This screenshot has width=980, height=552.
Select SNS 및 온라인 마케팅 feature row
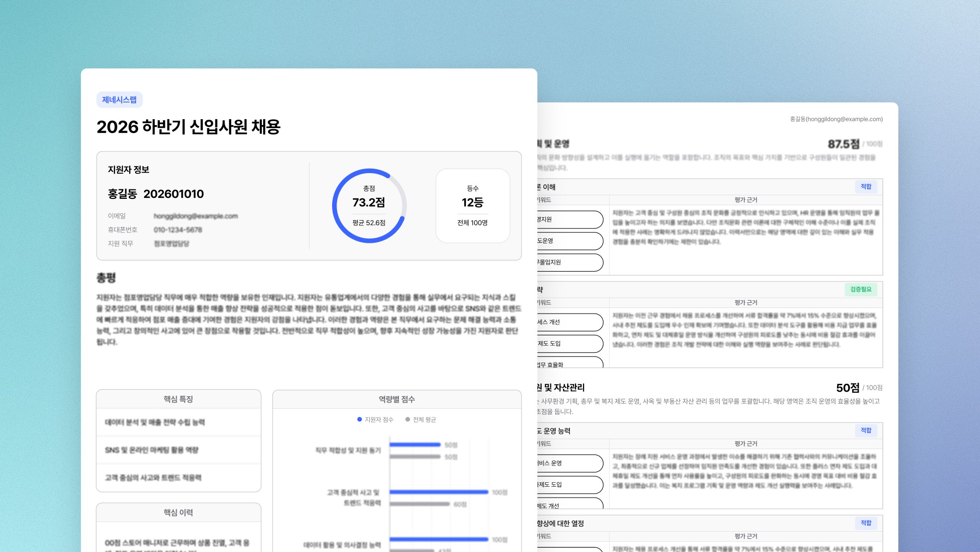[151, 450]
